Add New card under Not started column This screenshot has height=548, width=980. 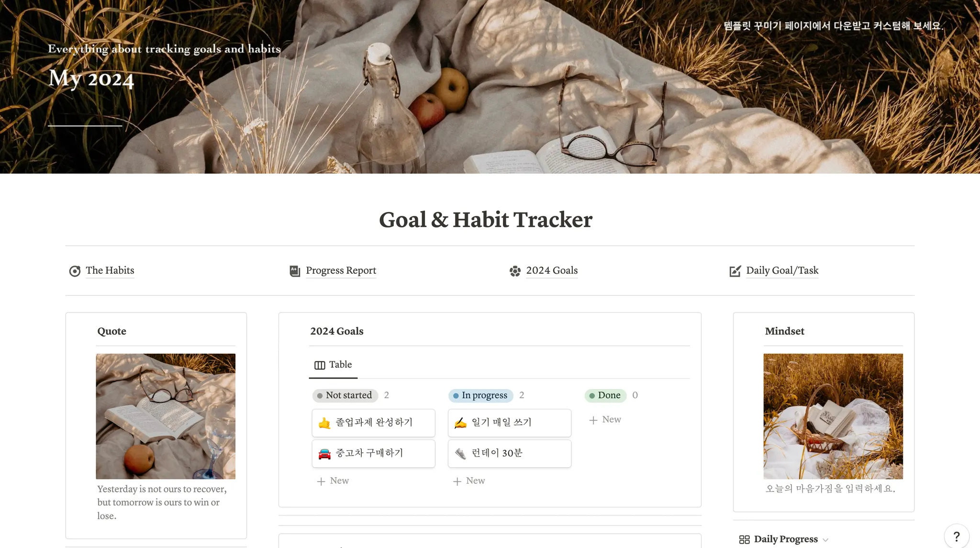[333, 481]
